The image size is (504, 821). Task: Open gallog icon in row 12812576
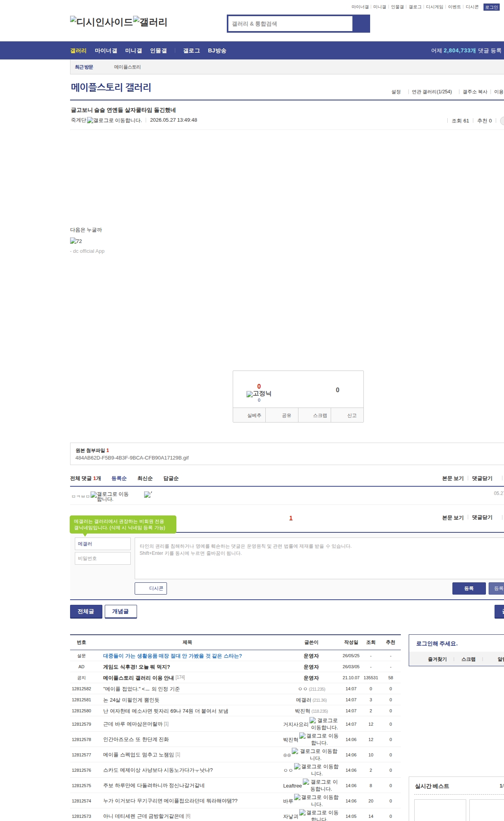[316, 770]
